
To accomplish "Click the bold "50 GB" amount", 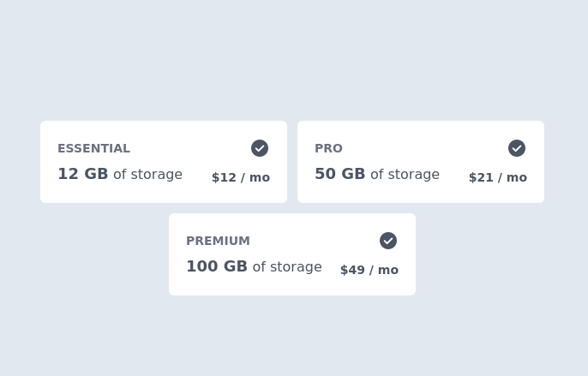I will pos(340,174).
